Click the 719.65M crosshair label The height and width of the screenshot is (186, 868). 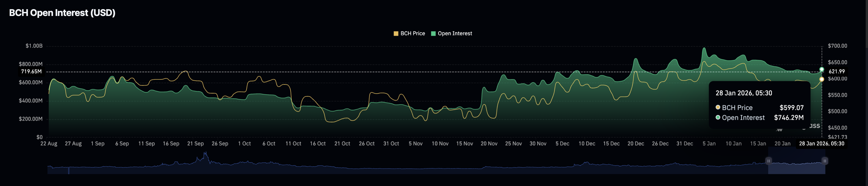(31, 72)
